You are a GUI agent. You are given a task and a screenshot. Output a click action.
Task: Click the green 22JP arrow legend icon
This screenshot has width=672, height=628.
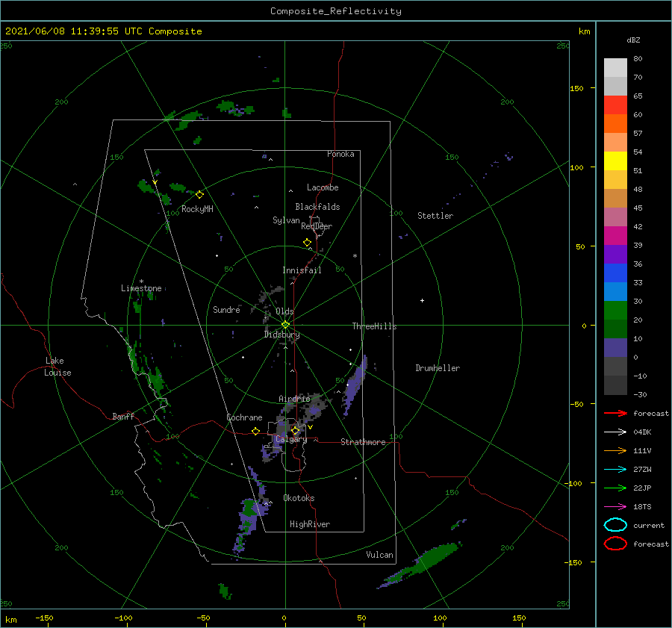click(615, 488)
